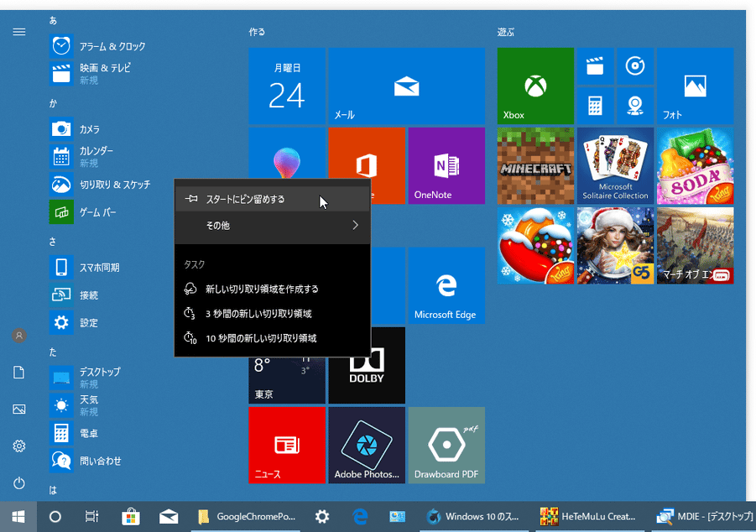Click the 作る group header
The height and width of the screenshot is (532, 756).
point(257,32)
